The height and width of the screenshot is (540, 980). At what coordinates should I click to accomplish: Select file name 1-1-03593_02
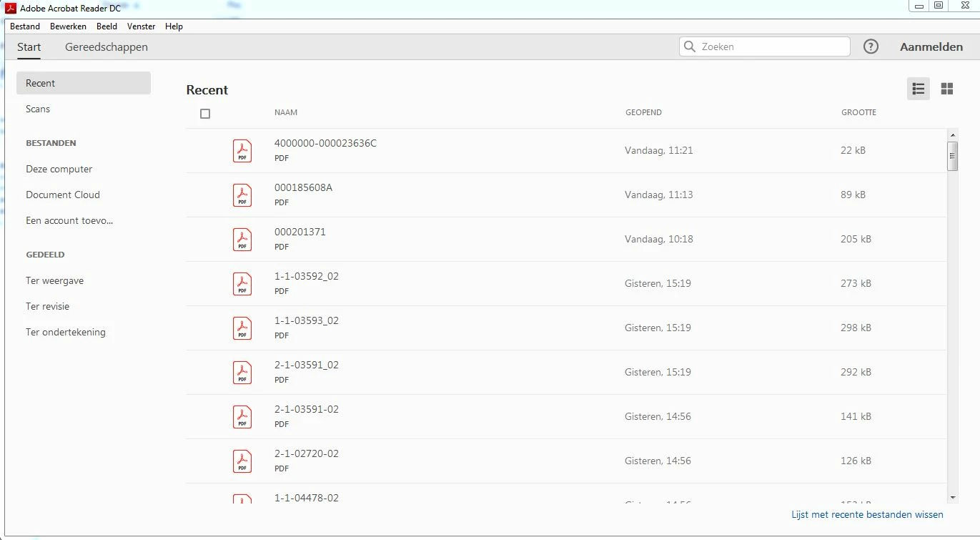pos(307,320)
